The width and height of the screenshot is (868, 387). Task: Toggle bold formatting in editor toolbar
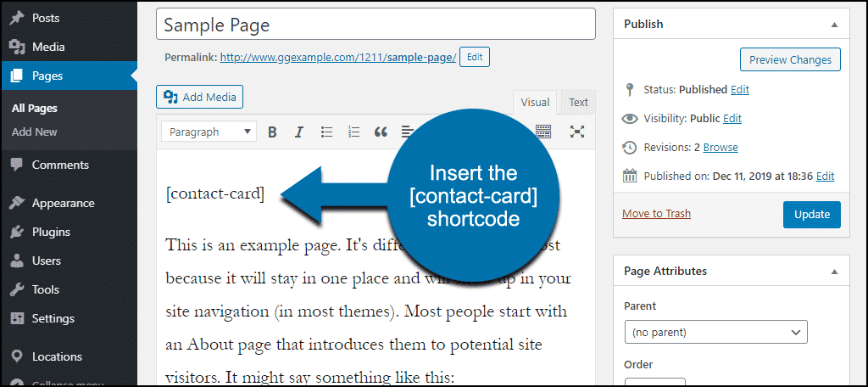[272, 132]
